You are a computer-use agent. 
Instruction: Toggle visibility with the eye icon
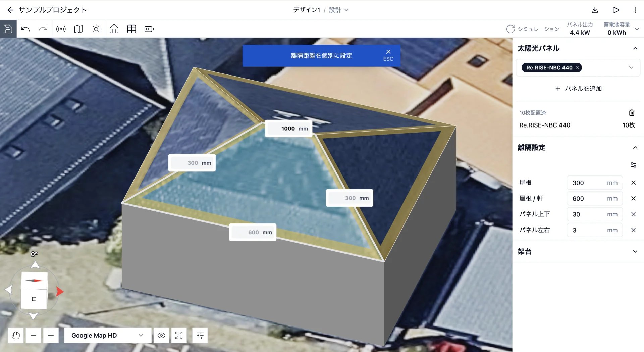tap(161, 335)
